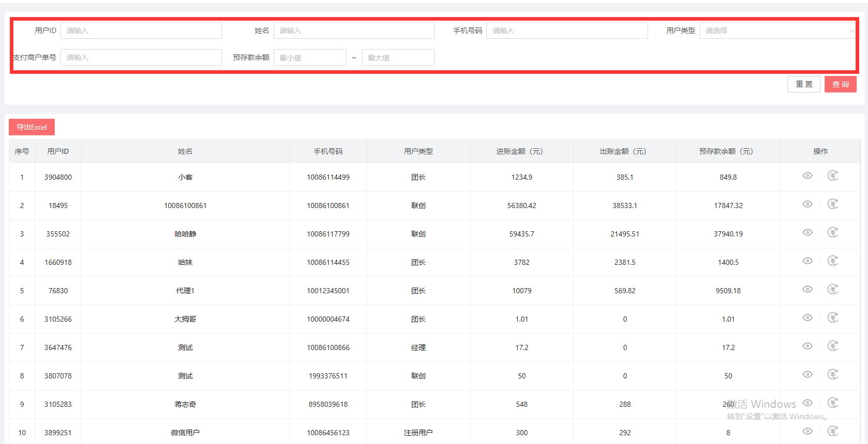Click the 查询 search button

click(841, 84)
